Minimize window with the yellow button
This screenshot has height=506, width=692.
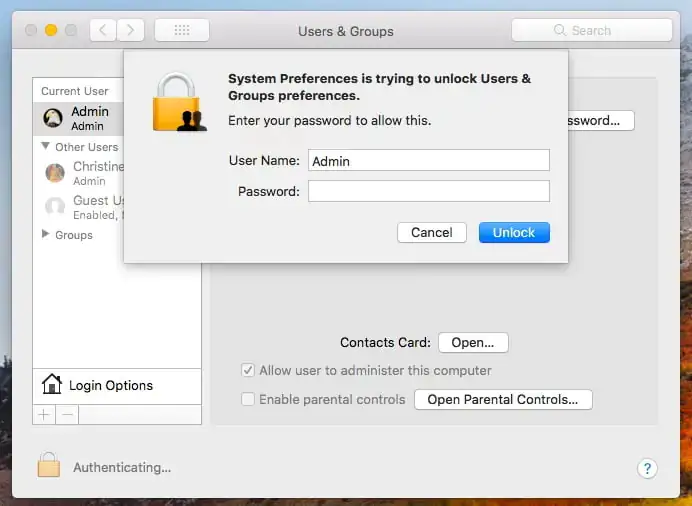51,30
